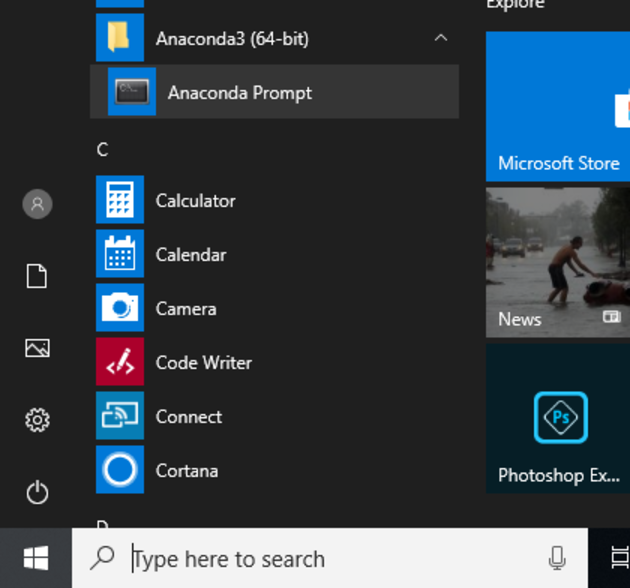Collapse the Anaconda3 (64-bit) folder chevron
The width and height of the screenshot is (630, 588).
click(441, 38)
